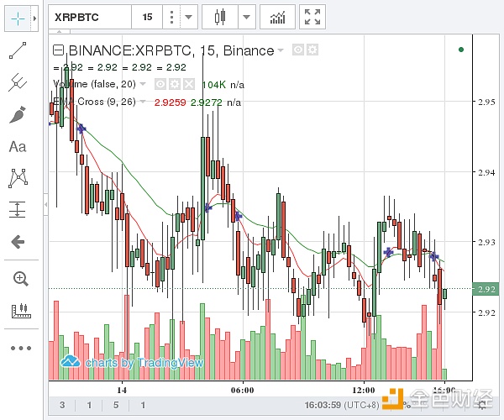Screen dimensions: 504x420
Task: Click the 16:03:59 (UTC+8) time zone
Action: click(342, 405)
